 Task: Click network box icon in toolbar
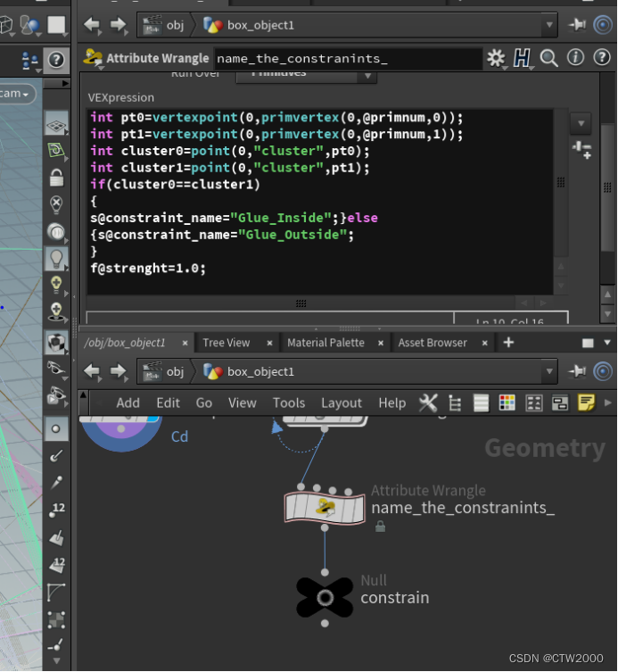[x=560, y=402]
